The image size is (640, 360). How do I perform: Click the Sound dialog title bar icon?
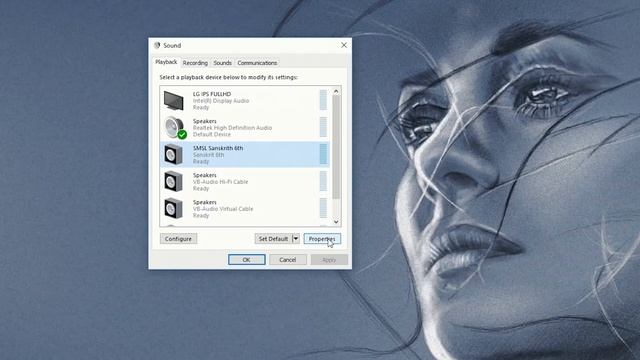coord(157,45)
